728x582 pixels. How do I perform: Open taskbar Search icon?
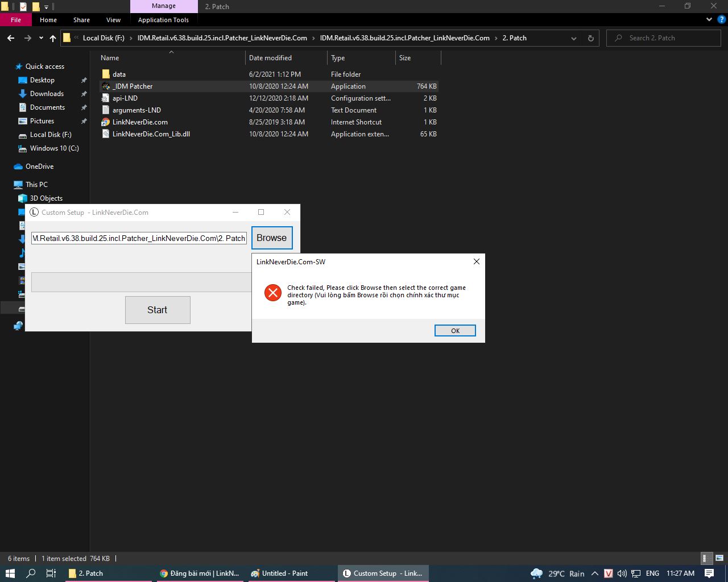click(x=31, y=573)
